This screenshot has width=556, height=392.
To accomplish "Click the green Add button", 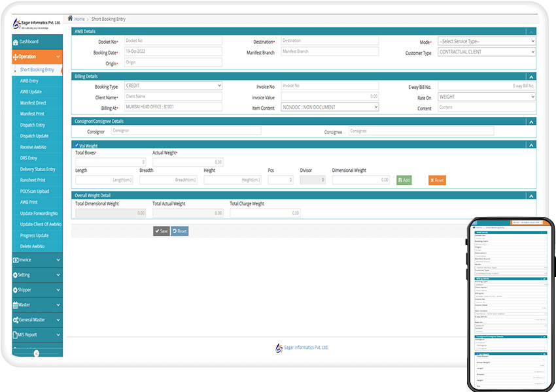I will 404,180.
